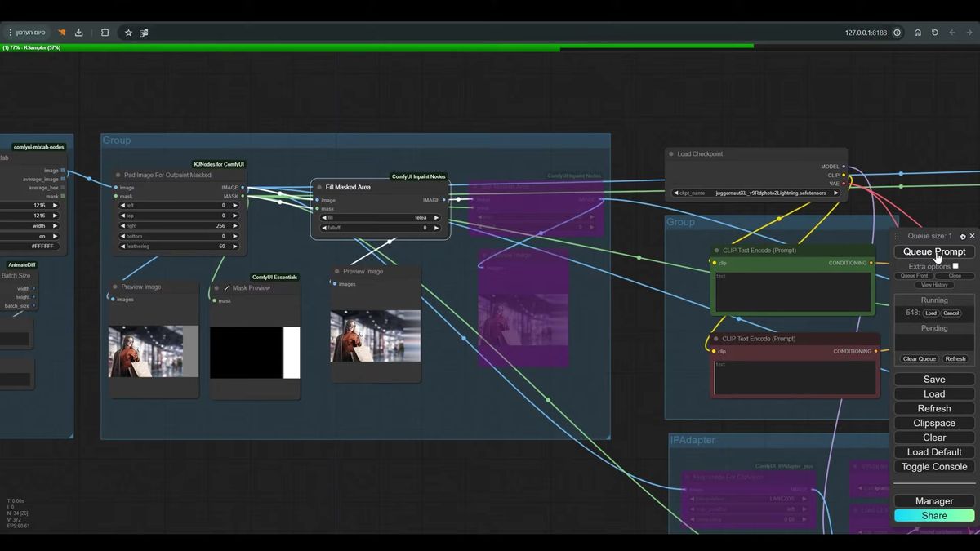Viewport: 980px width, 551px height.
Task: Click the Queue Prompt button
Action: click(934, 251)
